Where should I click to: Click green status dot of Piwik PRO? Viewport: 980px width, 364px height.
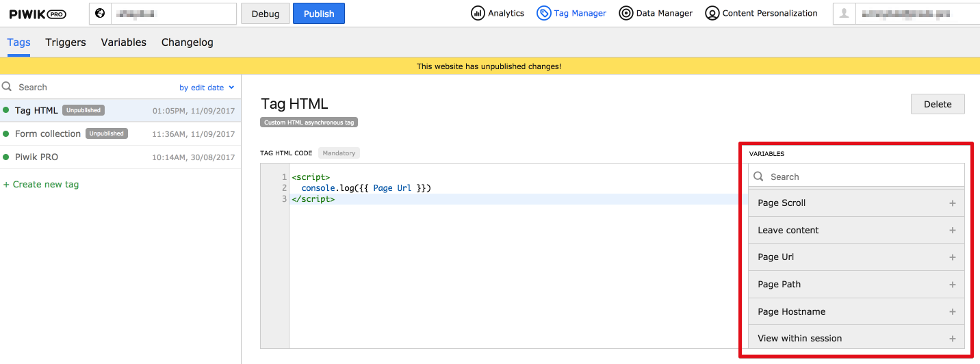6,157
